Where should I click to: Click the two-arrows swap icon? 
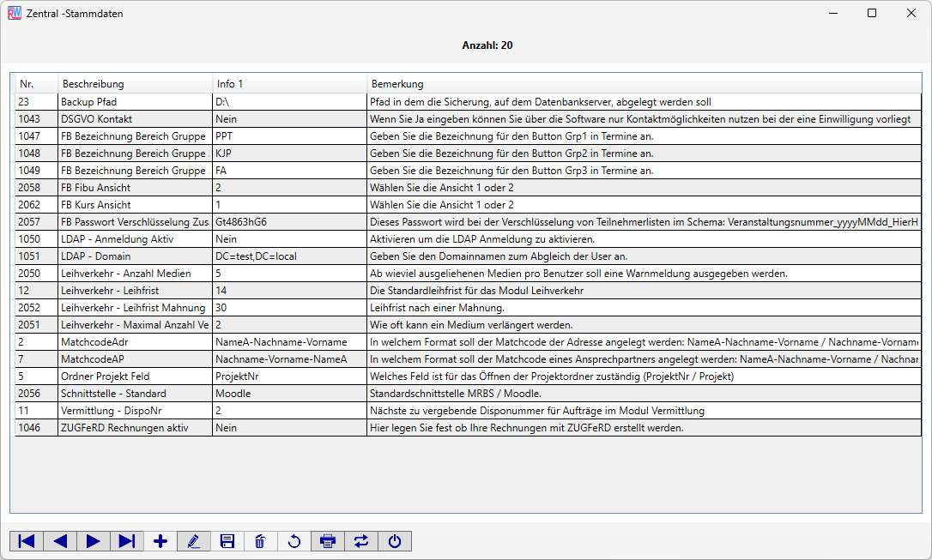pos(360,541)
